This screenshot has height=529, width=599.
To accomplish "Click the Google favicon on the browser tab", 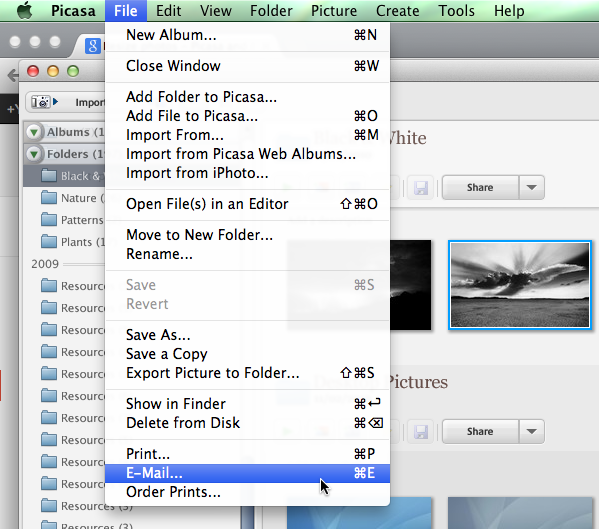I will point(92,46).
